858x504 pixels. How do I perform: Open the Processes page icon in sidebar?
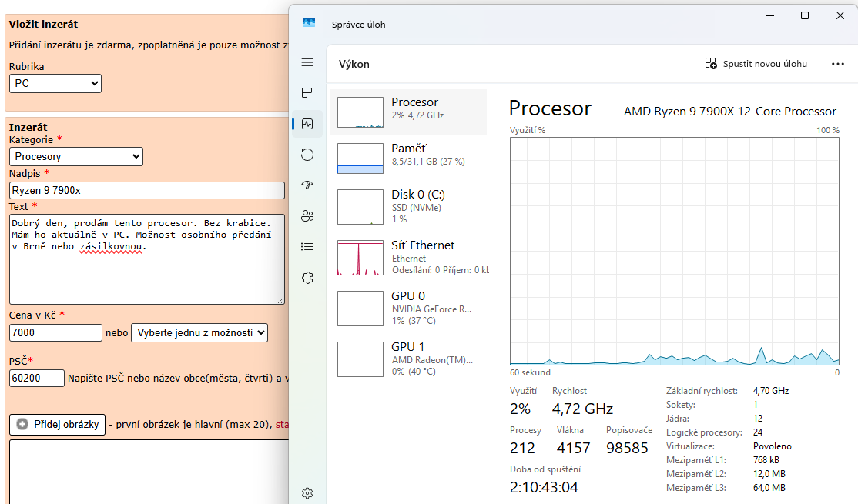(307, 93)
